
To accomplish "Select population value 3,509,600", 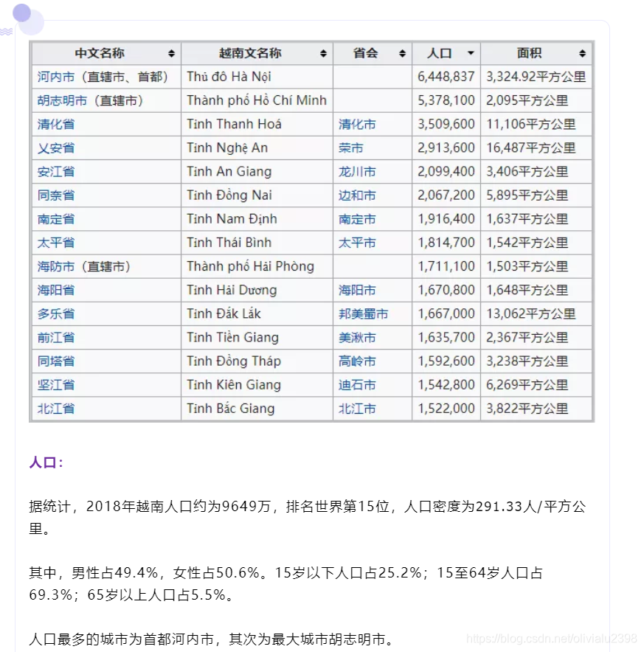I will click(446, 125).
